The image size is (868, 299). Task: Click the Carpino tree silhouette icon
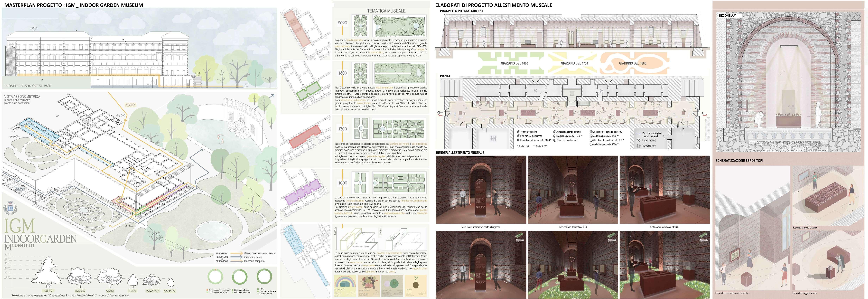tap(170, 282)
